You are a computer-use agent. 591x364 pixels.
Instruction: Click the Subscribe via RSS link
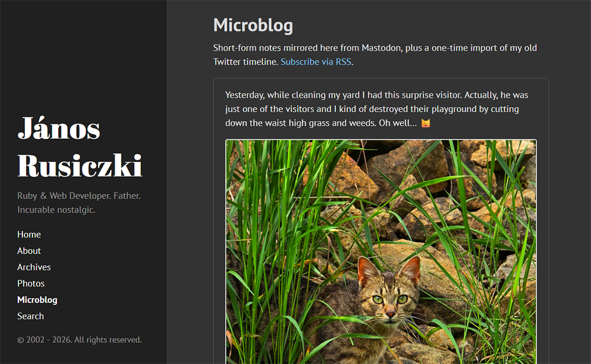pyautogui.click(x=316, y=62)
